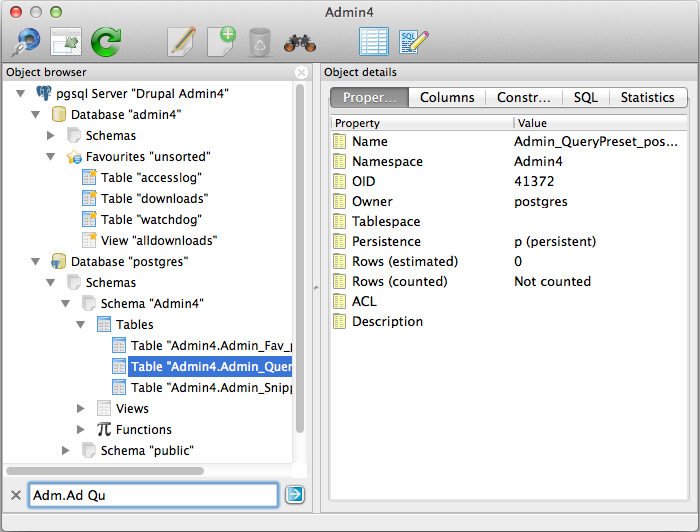The width and height of the screenshot is (700, 532).
Task: Click the new object page plus icon
Action: (x=221, y=42)
